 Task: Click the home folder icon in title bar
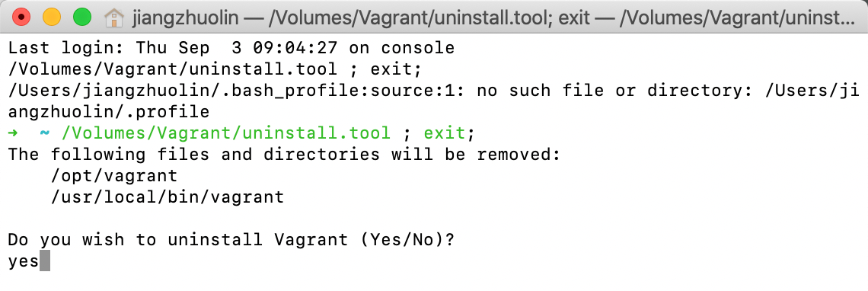click(113, 18)
